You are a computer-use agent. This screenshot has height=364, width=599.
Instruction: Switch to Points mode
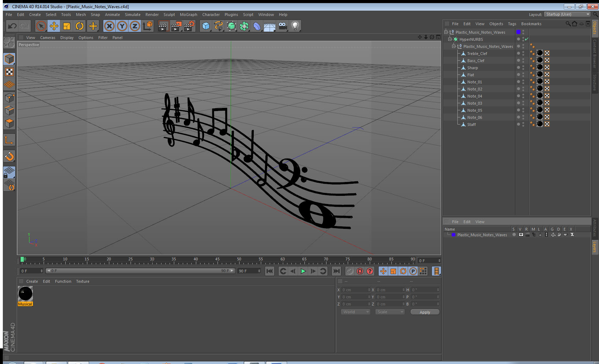tap(9, 98)
